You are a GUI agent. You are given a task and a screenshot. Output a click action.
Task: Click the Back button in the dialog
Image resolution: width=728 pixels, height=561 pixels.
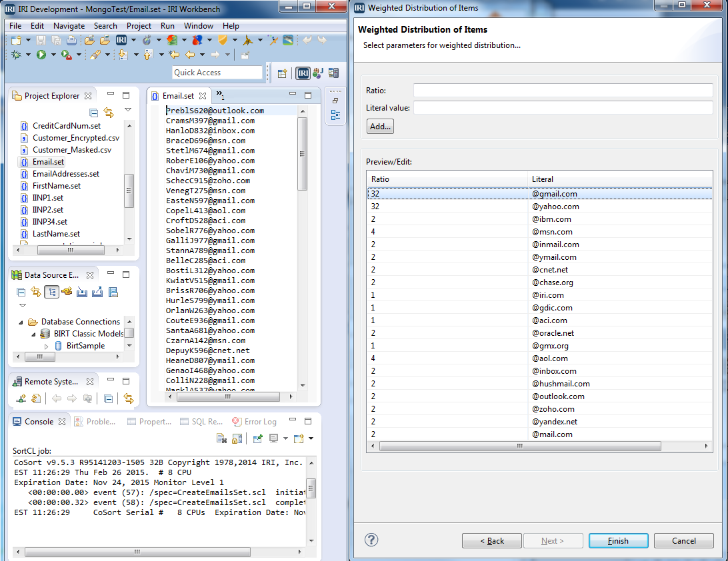(x=492, y=540)
